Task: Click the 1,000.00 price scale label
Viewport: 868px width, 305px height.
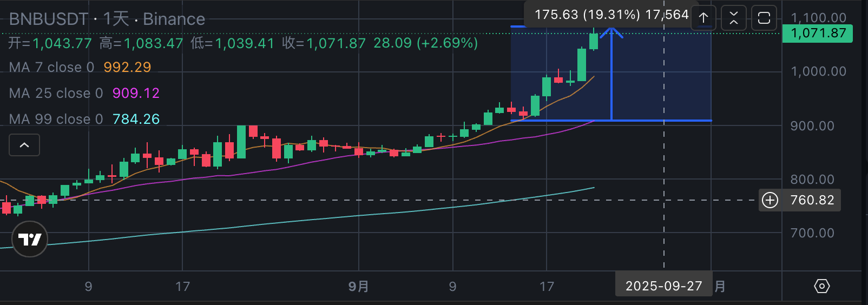Action: coord(818,71)
